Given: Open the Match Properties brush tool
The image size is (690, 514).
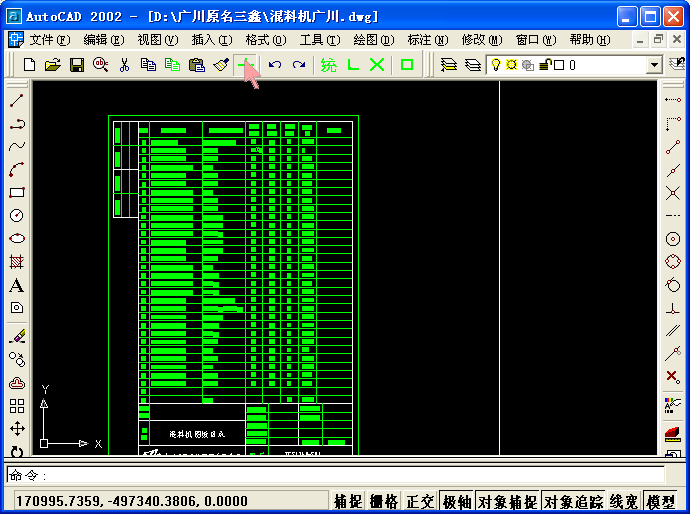Looking at the screenshot, I should 221,65.
